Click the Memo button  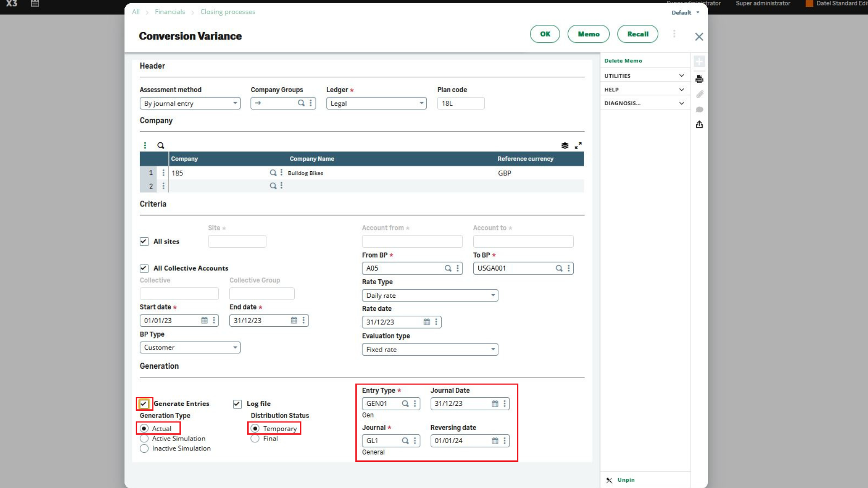pyautogui.click(x=588, y=34)
